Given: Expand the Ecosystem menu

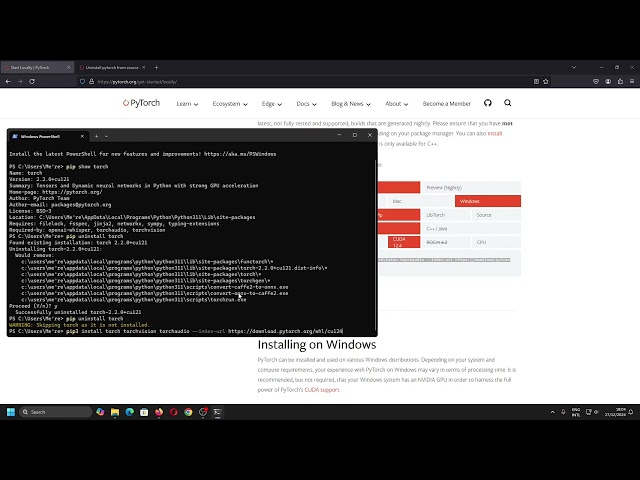Looking at the screenshot, I should point(230,104).
